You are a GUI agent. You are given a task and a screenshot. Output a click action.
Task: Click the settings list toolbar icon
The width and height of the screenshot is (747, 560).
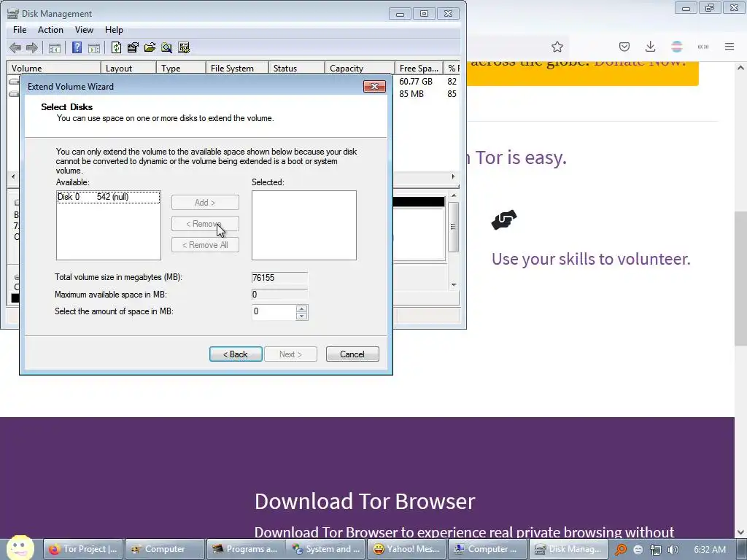click(x=183, y=47)
